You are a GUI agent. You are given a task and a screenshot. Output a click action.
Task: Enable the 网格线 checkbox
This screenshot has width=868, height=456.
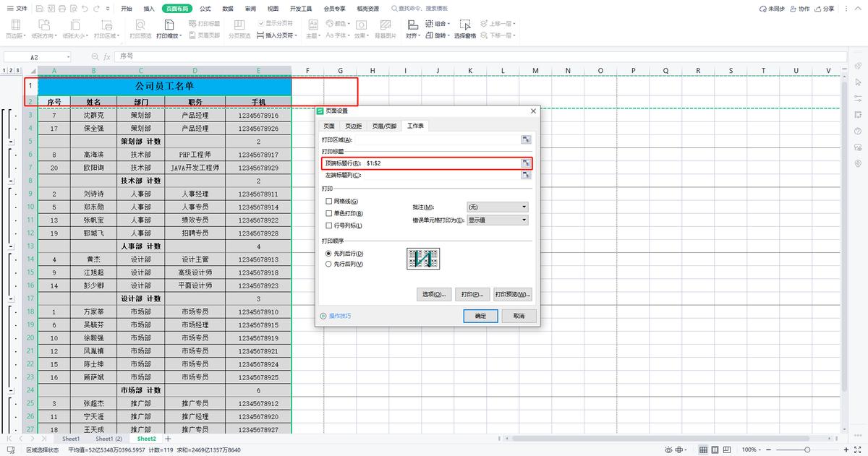(x=329, y=201)
